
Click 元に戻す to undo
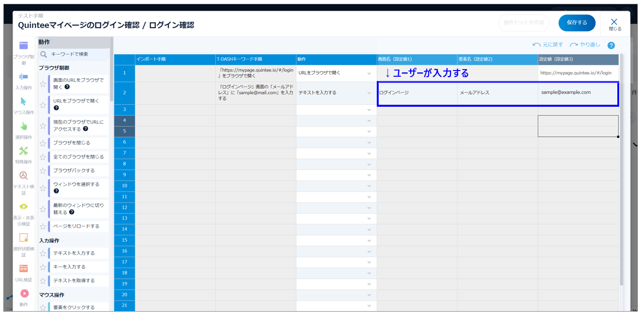tap(548, 45)
